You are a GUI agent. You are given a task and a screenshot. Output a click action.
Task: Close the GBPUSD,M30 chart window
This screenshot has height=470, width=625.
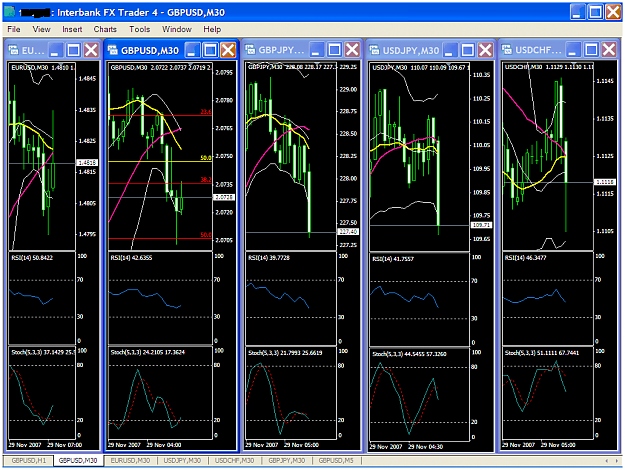[228, 50]
